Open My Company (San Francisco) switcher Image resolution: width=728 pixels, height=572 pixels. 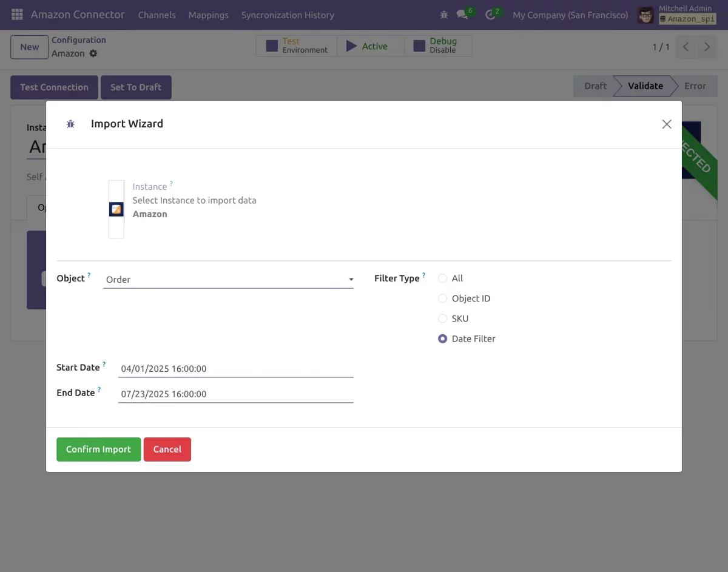pyautogui.click(x=570, y=15)
